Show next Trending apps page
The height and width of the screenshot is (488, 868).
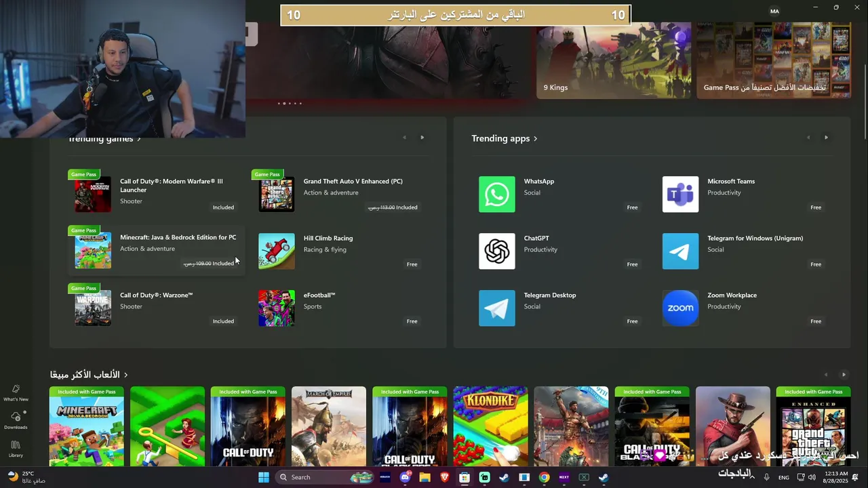pos(826,138)
